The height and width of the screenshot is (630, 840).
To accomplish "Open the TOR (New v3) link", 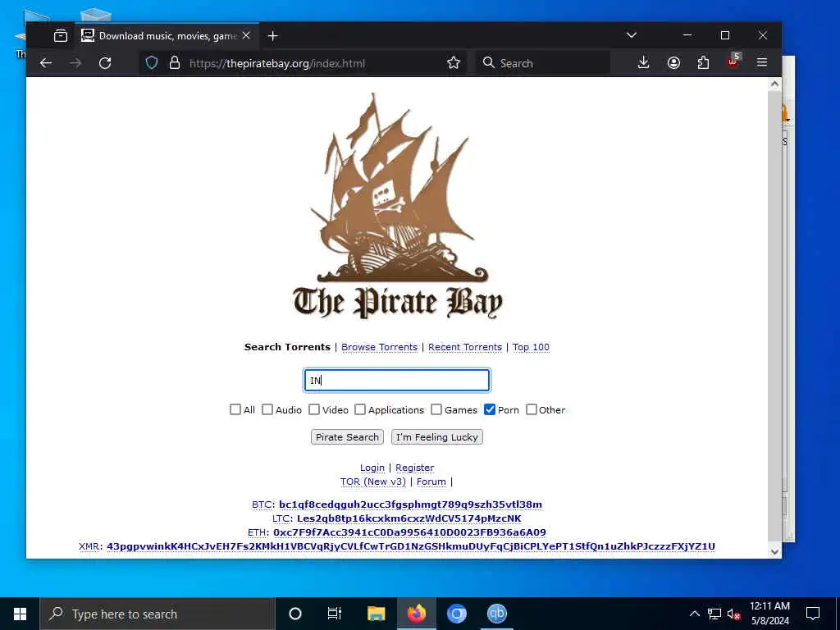I will (373, 482).
